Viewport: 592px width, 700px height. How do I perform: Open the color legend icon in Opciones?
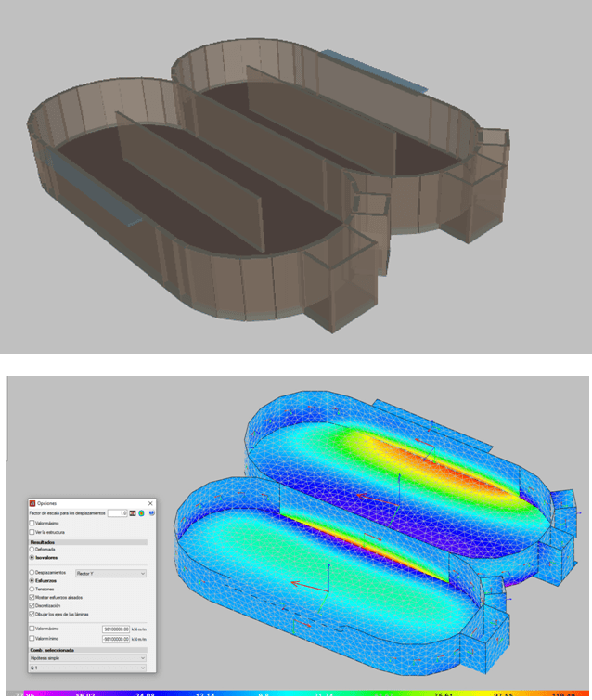point(133,513)
